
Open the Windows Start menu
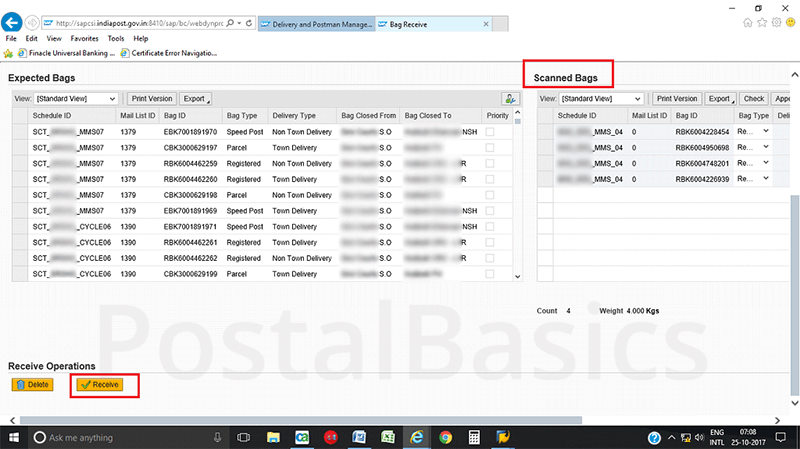point(14,437)
